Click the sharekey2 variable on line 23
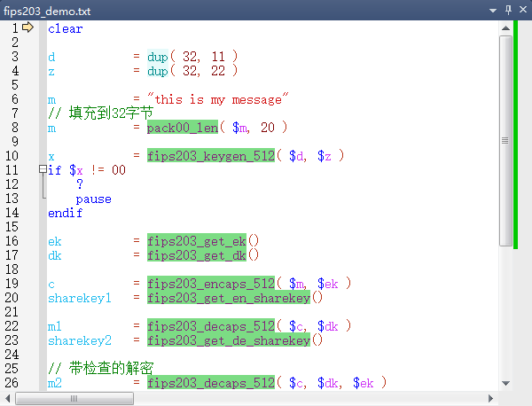Viewport: 532px width, 406px height. [x=80, y=340]
